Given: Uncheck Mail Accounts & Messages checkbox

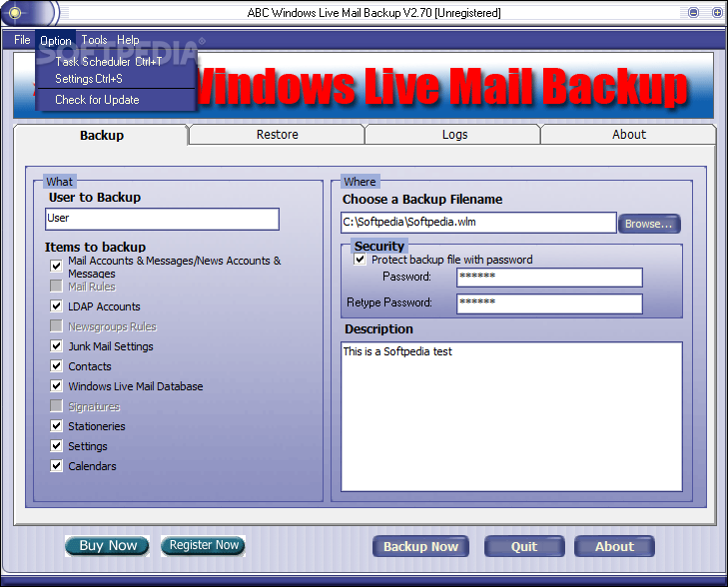Looking at the screenshot, I should pos(56,266).
